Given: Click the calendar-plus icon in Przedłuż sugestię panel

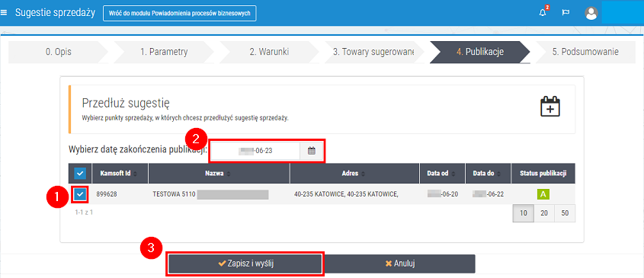Looking at the screenshot, I should point(550,107).
